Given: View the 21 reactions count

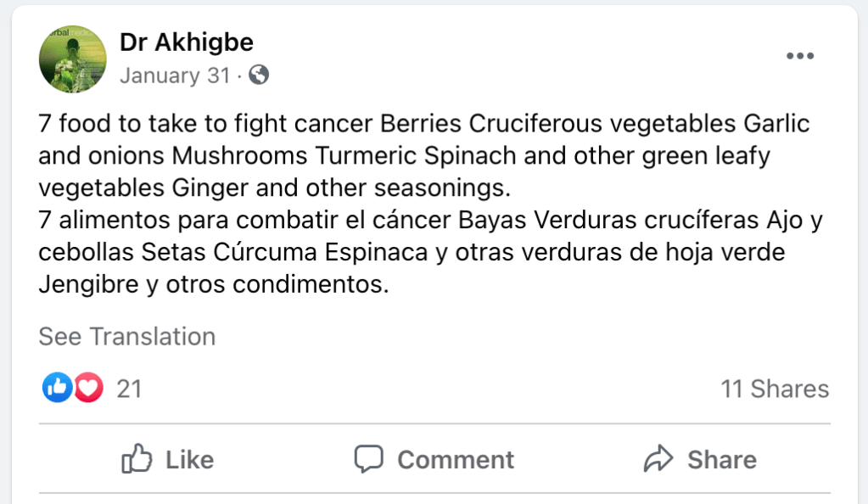Looking at the screenshot, I should point(129,389).
